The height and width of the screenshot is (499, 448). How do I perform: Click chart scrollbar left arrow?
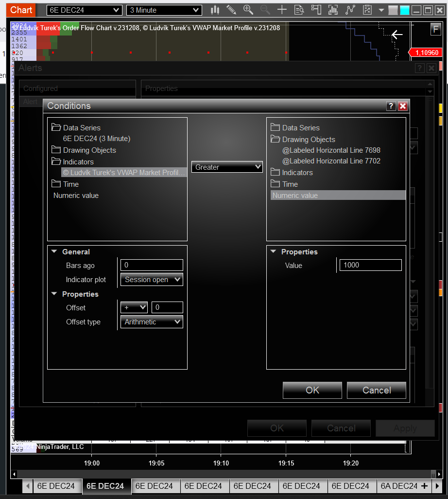click(x=14, y=474)
